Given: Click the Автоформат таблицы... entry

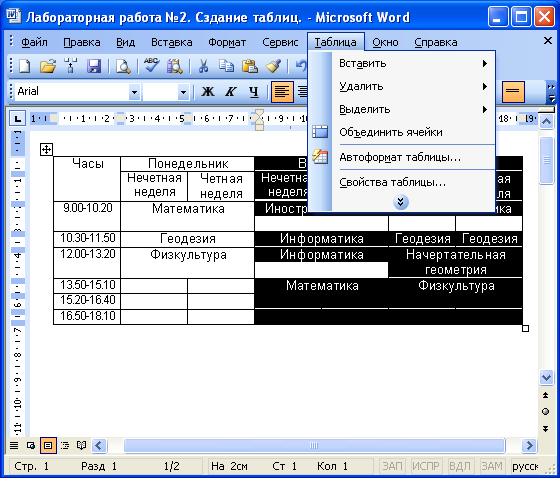Looking at the screenshot, I should (x=401, y=157).
